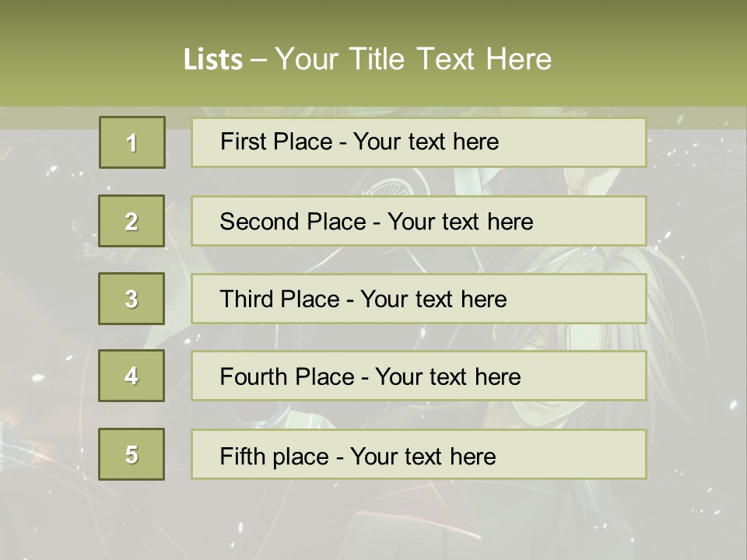Click the bold word Lists in title
The width and height of the screenshot is (747, 560).
coord(213,60)
